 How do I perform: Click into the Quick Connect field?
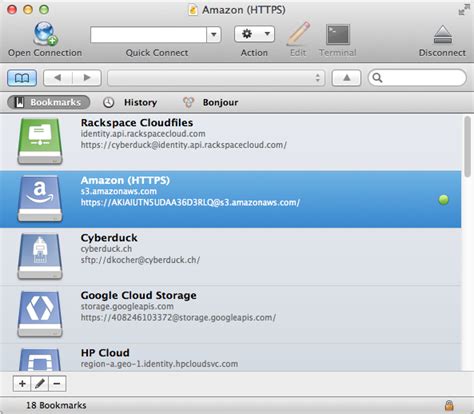point(148,34)
